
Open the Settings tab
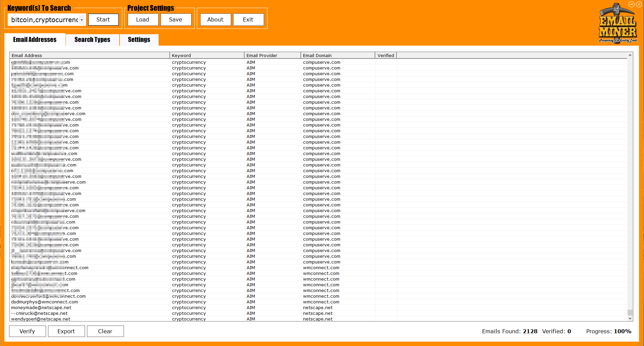(x=139, y=40)
